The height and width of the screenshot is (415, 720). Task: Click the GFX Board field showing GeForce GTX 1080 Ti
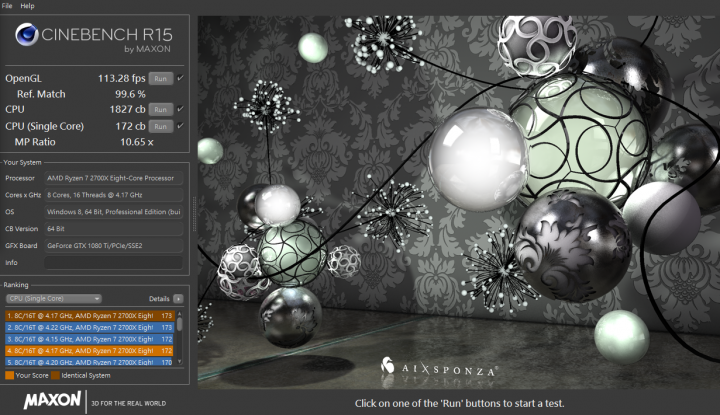(113, 246)
